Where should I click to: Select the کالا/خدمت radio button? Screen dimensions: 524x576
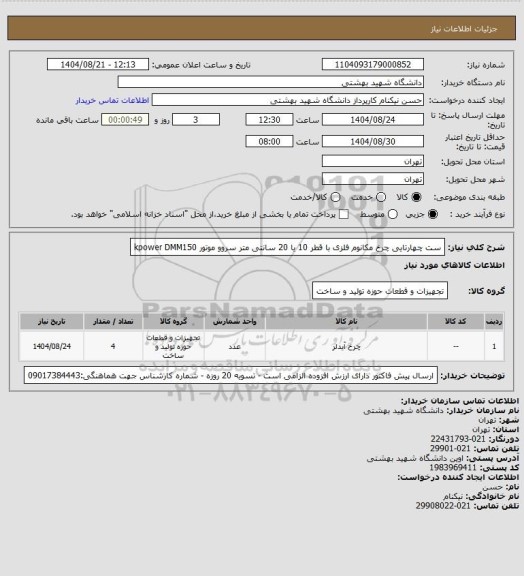pyautogui.click(x=335, y=197)
